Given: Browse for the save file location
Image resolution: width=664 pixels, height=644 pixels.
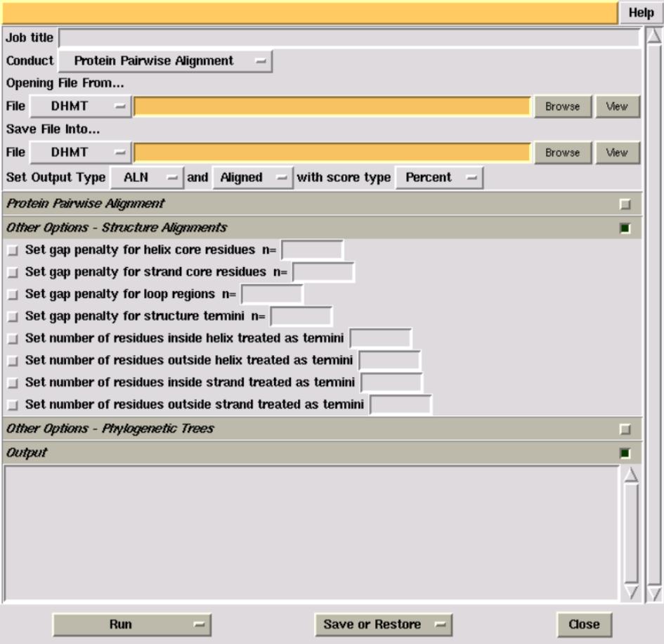Looking at the screenshot, I should pyautogui.click(x=562, y=153).
